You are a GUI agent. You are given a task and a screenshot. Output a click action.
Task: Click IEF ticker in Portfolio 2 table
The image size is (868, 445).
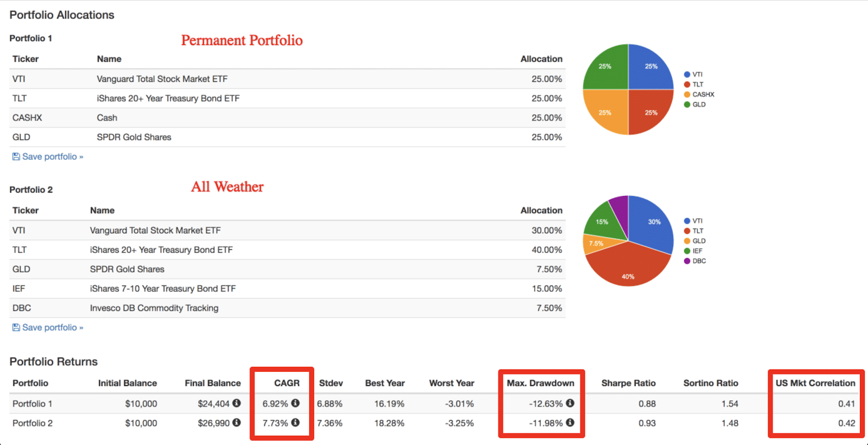18,289
